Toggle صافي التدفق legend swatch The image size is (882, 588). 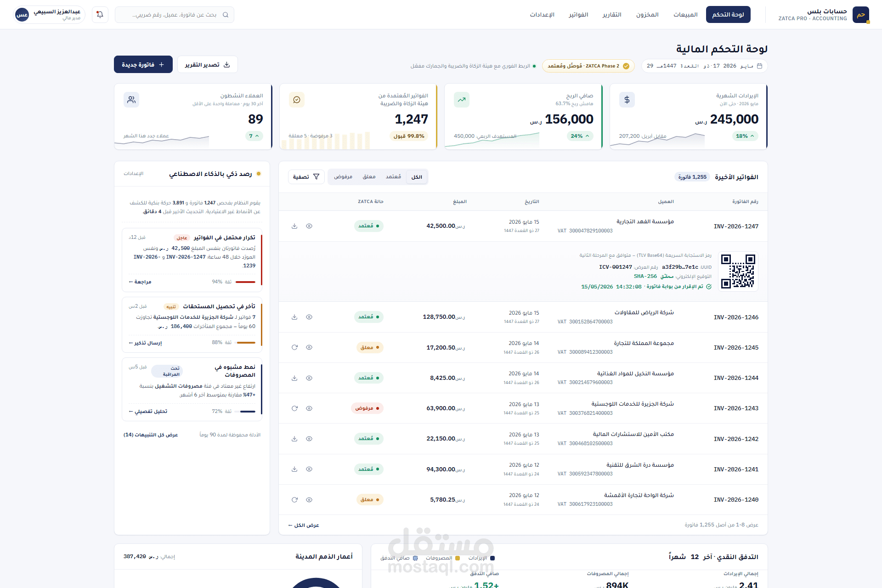(415, 558)
